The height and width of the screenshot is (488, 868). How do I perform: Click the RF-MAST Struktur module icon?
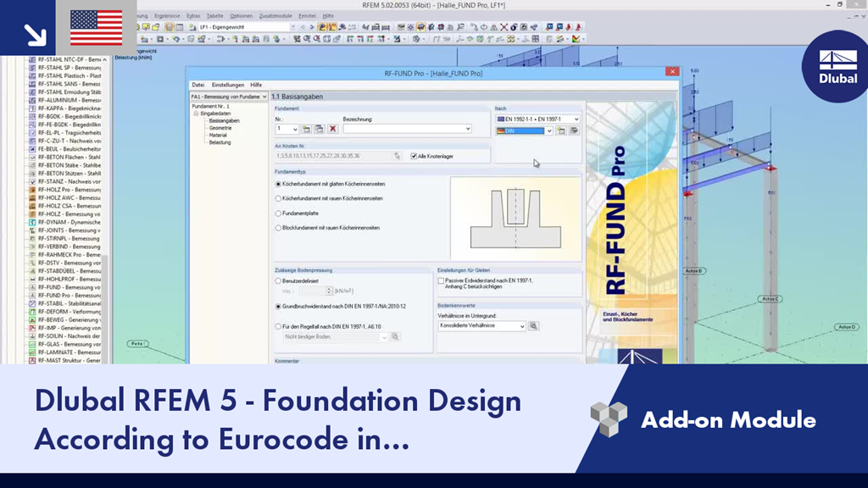[x=32, y=360]
